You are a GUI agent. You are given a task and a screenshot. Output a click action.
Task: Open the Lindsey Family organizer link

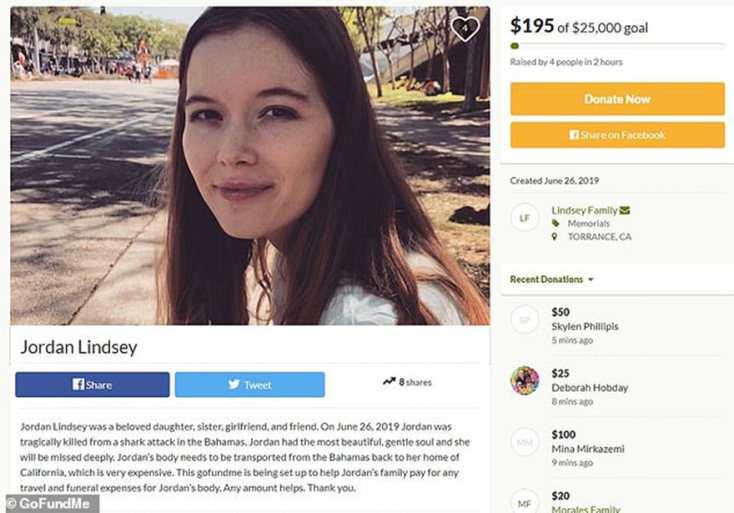(583, 211)
